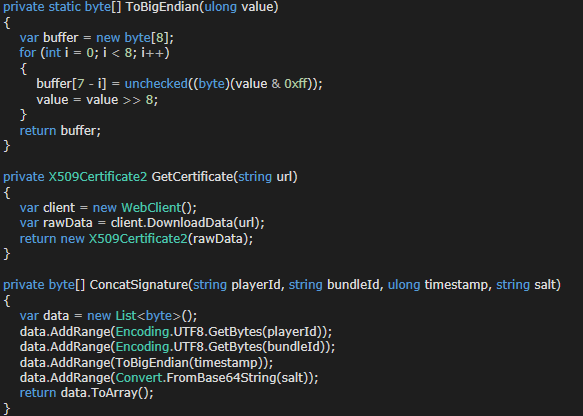Click 'GetBytes(playerId)' call

[265, 331]
